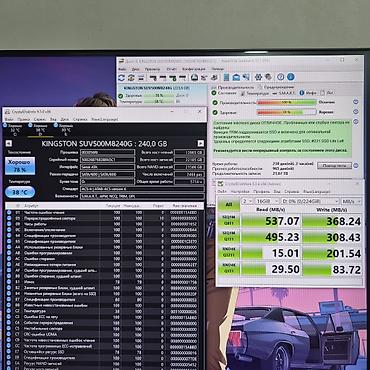Image resolution: width=370 pixels, height=370 pixels.
Task: Run the RND4K Q1T1 test button
Action: [x=228, y=269]
